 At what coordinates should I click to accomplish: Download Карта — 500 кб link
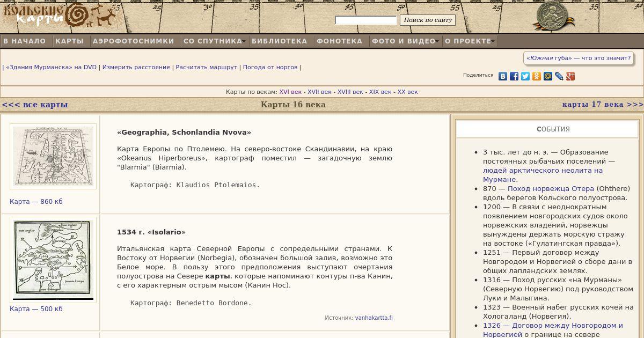pos(36,309)
